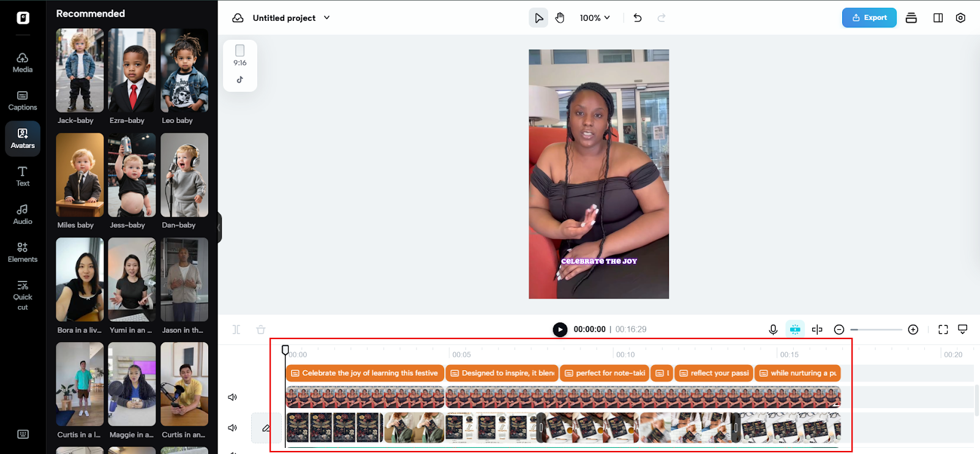Choose the Miles baby avatar
Image resolution: width=980 pixels, height=454 pixels.
coord(80,175)
